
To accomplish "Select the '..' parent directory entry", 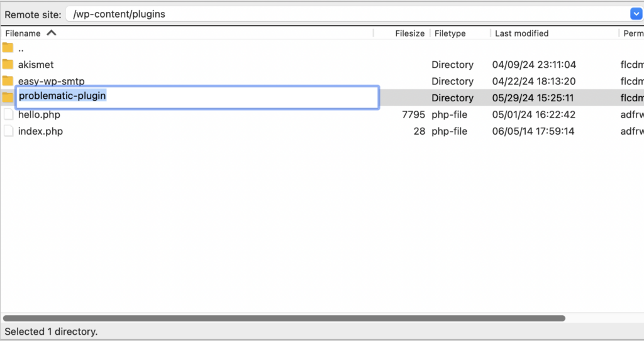I will 21,49.
